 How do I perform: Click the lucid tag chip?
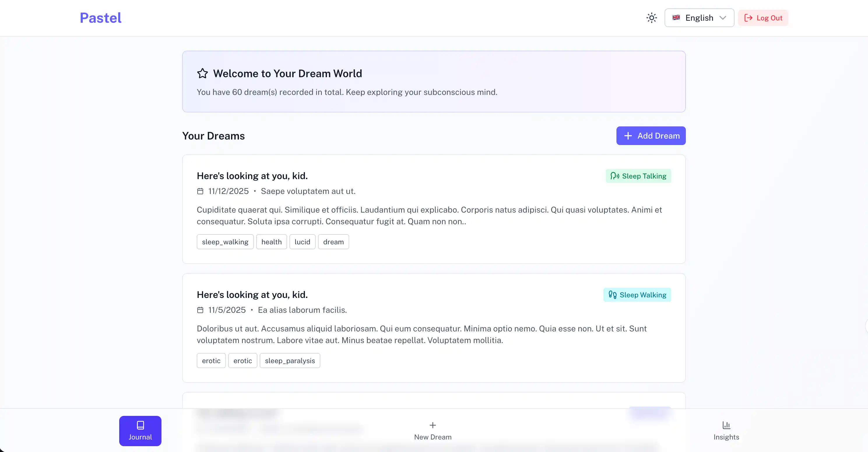pos(302,242)
